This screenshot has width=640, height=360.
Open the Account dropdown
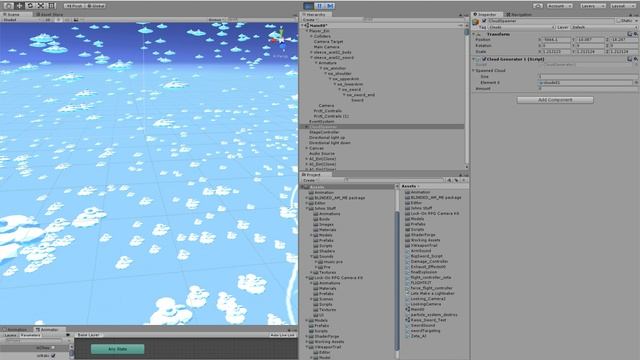559,6
